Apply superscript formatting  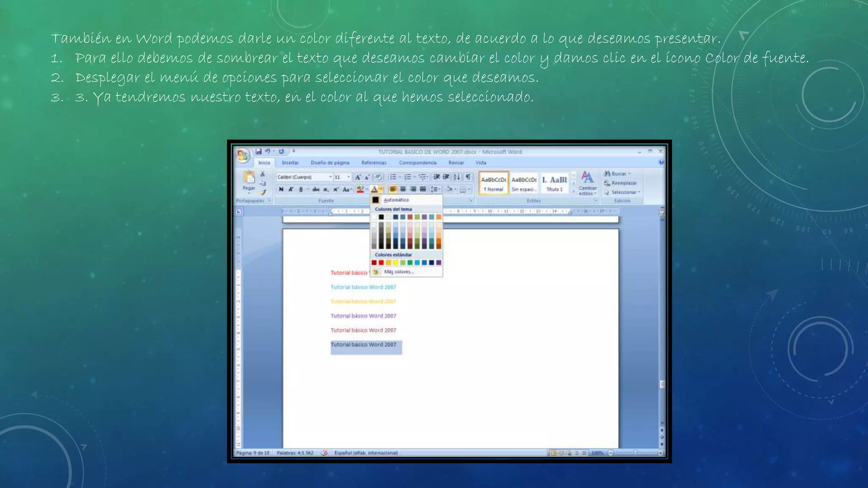click(336, 189)
